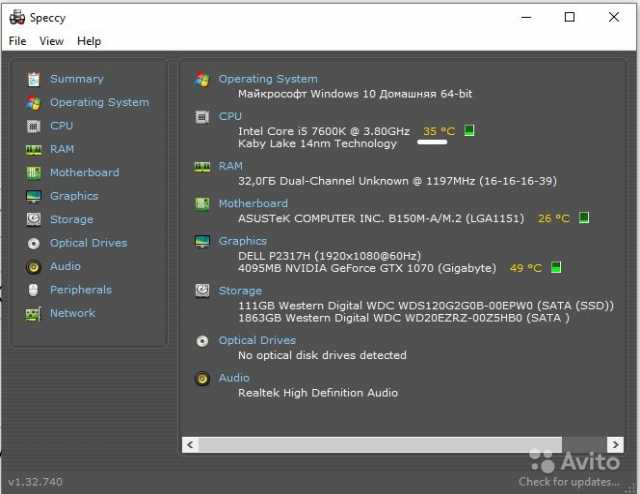Click the horizontal scrollbar thumb
Image resolution: width=640 pixels, height=494 pixels.
tap(380, 445)
